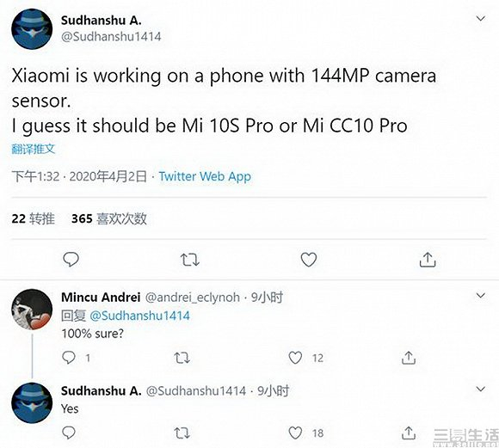The height and width of the screenshot is (448, 499).
Task: Reply to Sudhanshu's "Yes" tweet
Action: click(x=69, y=433)
